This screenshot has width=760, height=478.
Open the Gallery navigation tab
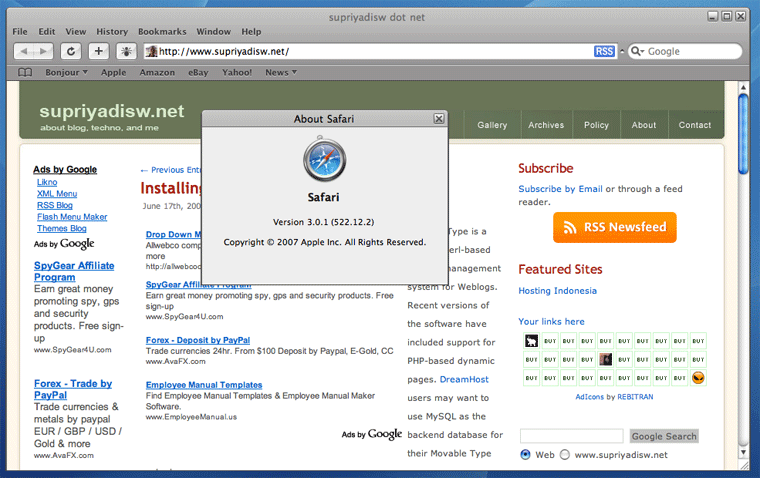click(x=492, y=125)
